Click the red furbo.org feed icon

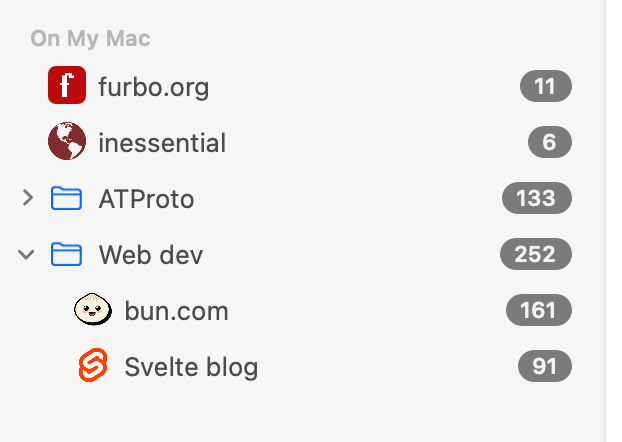point(67,86)
